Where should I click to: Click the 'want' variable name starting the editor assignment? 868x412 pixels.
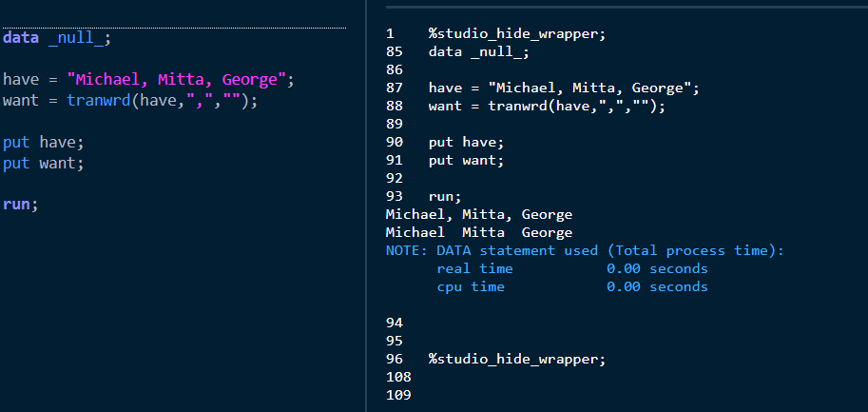pos(20,101)
